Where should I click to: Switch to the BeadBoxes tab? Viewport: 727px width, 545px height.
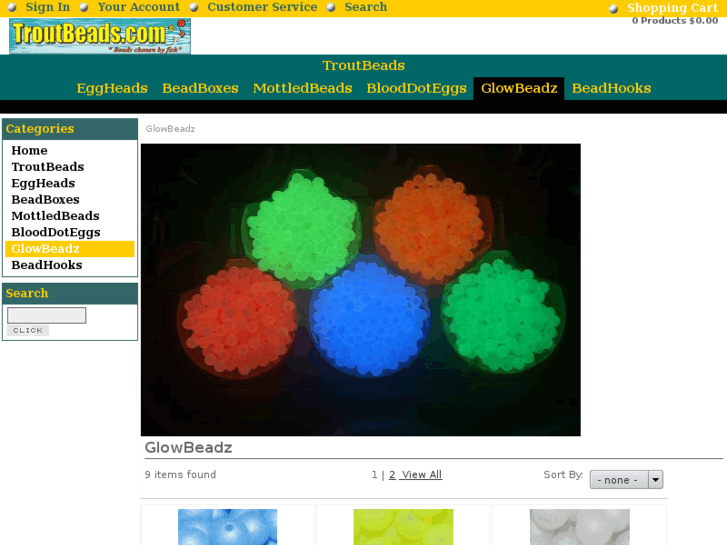200,88
